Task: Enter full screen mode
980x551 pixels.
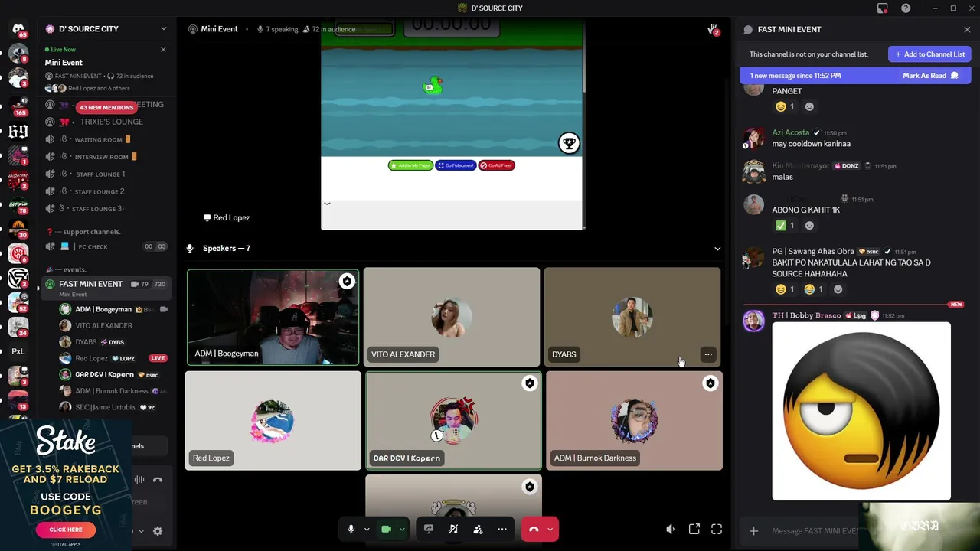Action: point(717,529)
